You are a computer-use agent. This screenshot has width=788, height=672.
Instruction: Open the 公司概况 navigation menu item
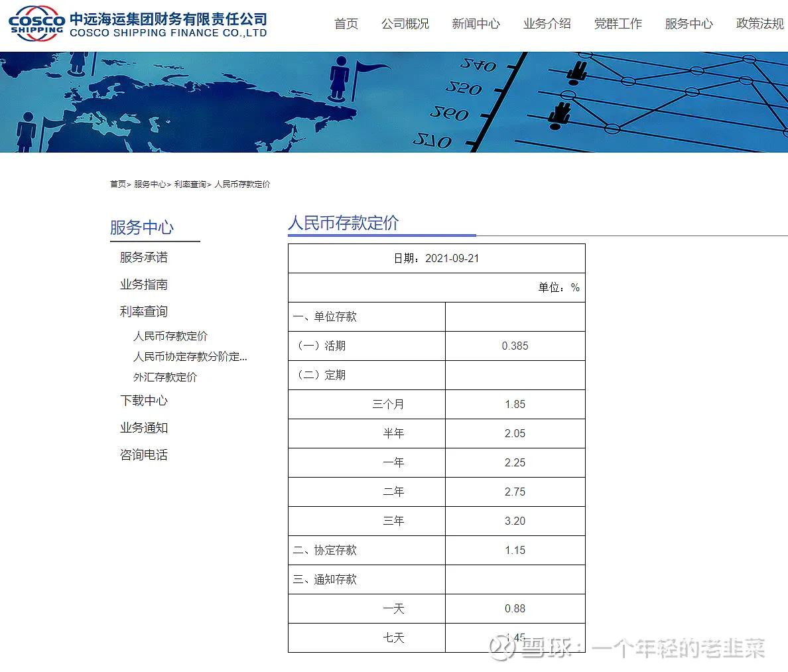(405, 24)
